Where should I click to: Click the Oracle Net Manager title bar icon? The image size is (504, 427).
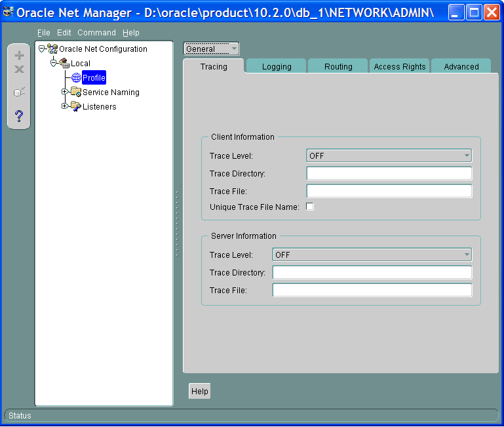[8, 12]
